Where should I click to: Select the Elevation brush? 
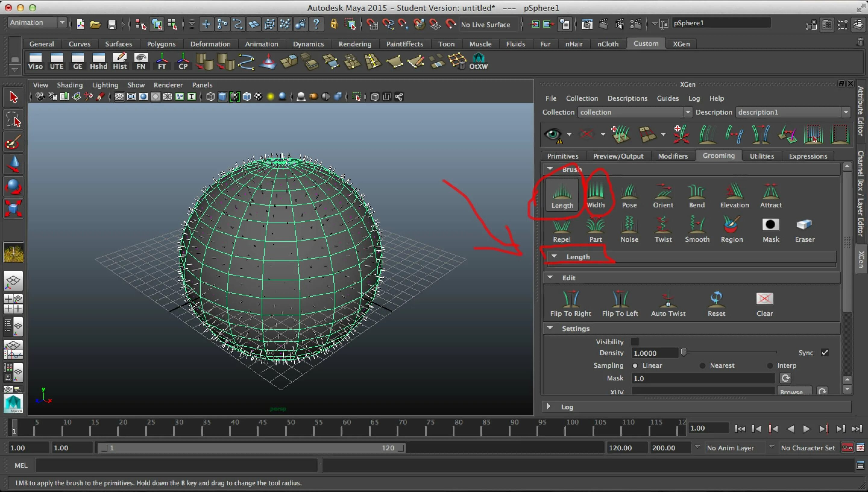pos(734,195)
